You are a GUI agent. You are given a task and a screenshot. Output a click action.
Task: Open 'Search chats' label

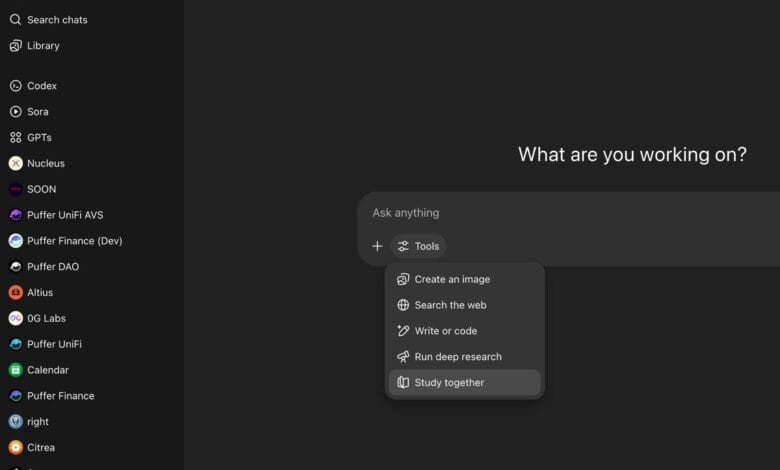[x=57, y=20]
